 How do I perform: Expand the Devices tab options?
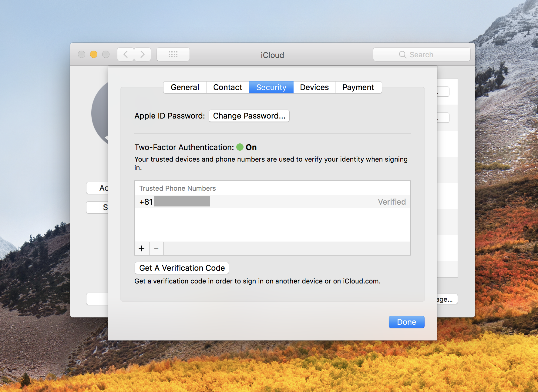[314, 87]
